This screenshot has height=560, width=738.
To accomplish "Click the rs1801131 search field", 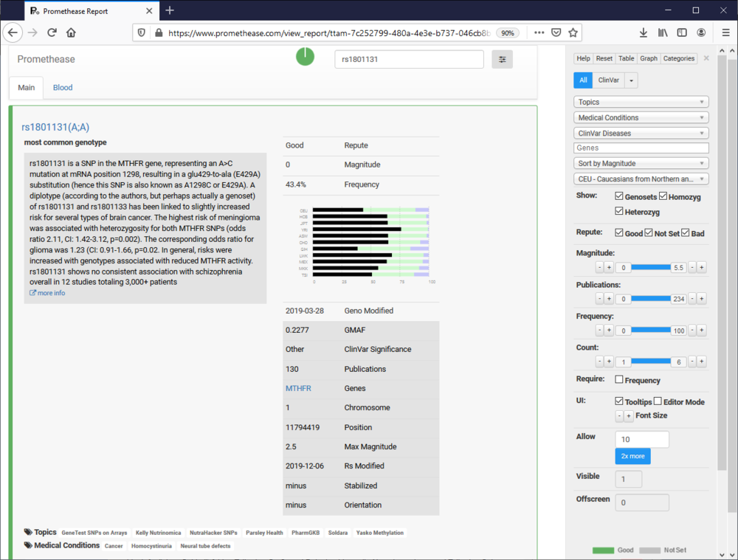I will pyautogui.click(x=409, y=60).
